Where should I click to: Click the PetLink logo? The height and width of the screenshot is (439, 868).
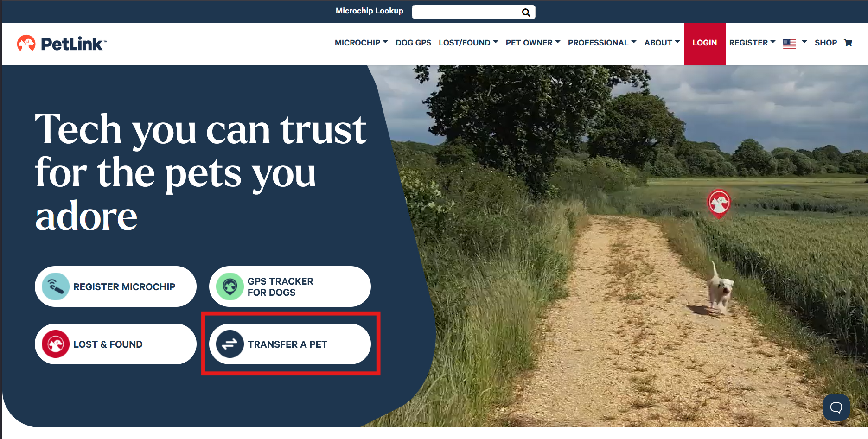[62, 44]
